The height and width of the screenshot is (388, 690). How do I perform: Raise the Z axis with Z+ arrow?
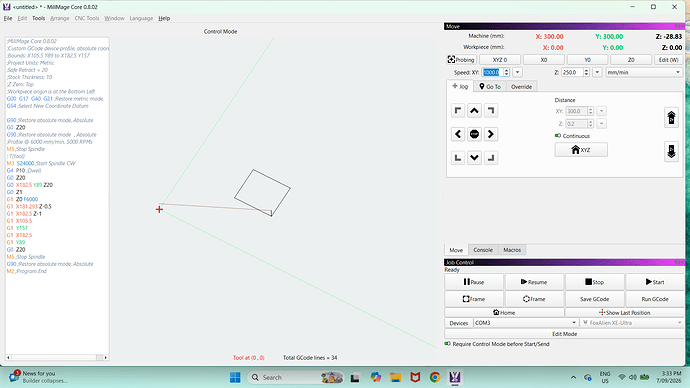point(671,117)
